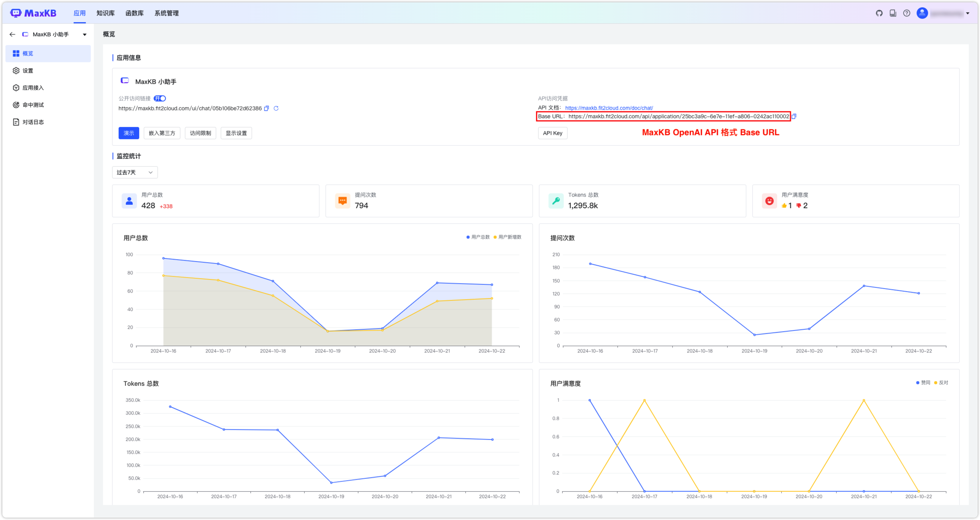
Task: Switch to the 知识库 menu
Action: pos(106,13)
